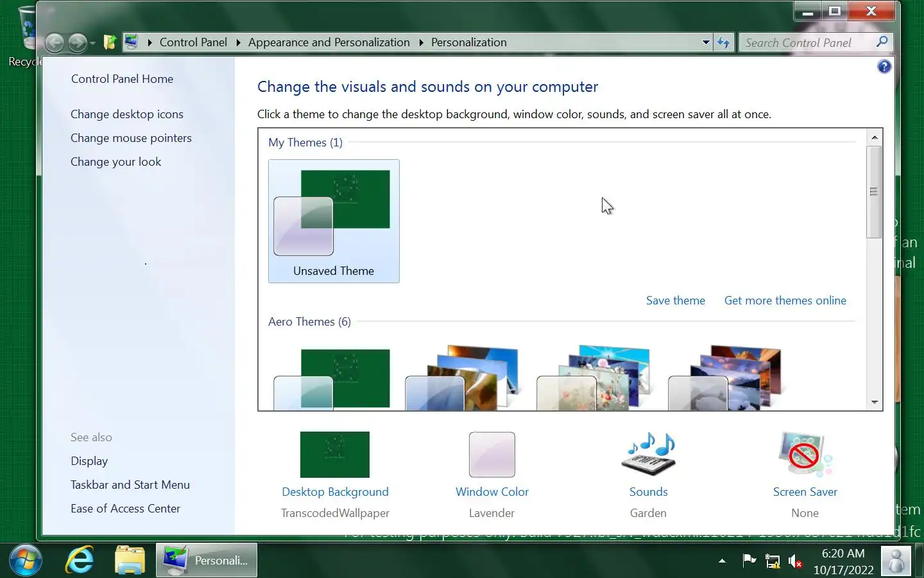Click the theme list scrollbar thumb

point(874,191)
